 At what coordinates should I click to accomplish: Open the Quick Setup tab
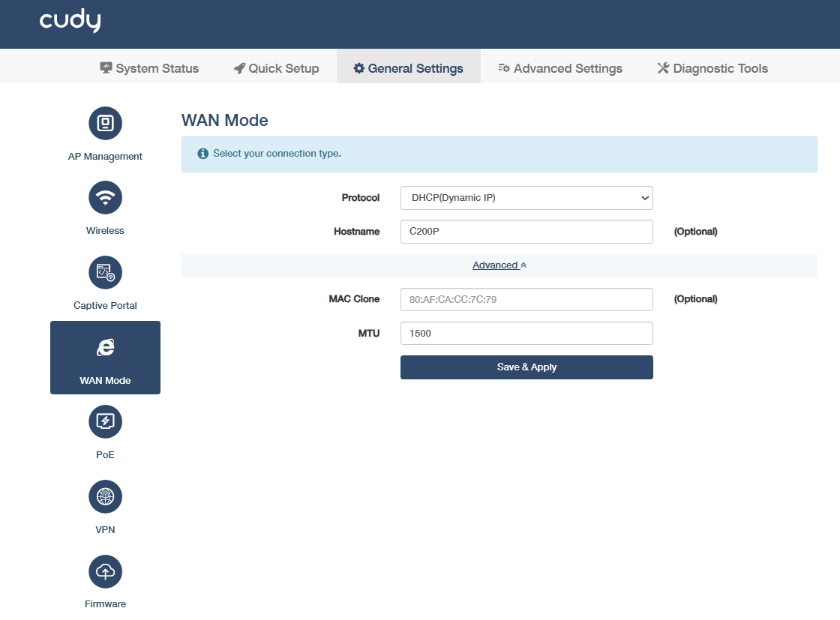[277, 68]
